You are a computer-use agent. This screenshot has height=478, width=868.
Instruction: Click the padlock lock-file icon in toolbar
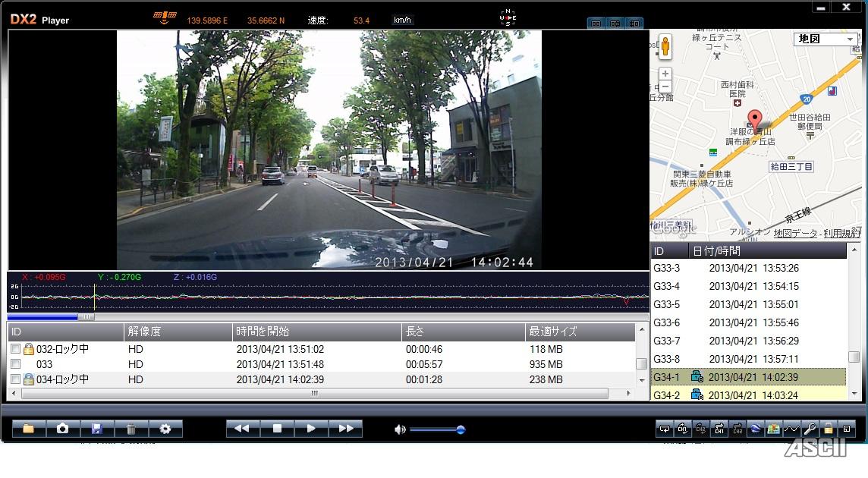click(x=828, y=429)
